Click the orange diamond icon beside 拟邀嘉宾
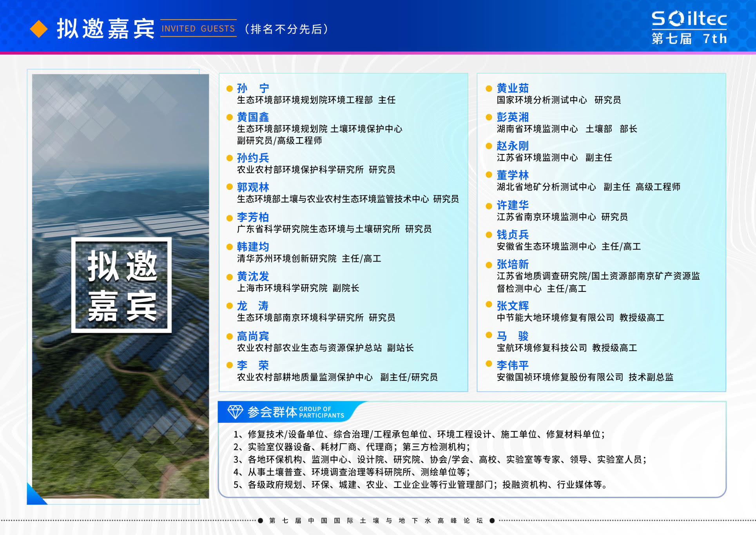Screen dimensions: 756x535 click(39, 29)
